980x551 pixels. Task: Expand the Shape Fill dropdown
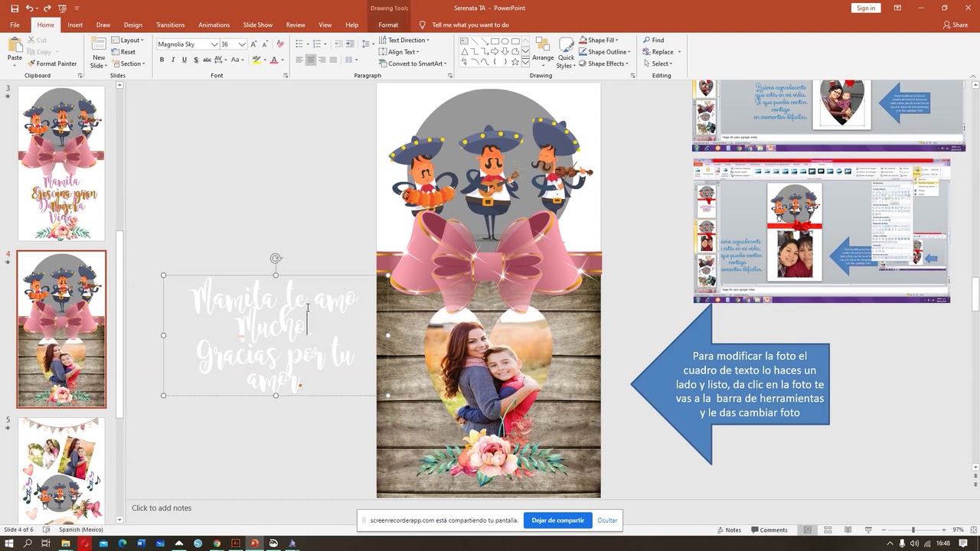pyautogui.click(x=599, y=40)
